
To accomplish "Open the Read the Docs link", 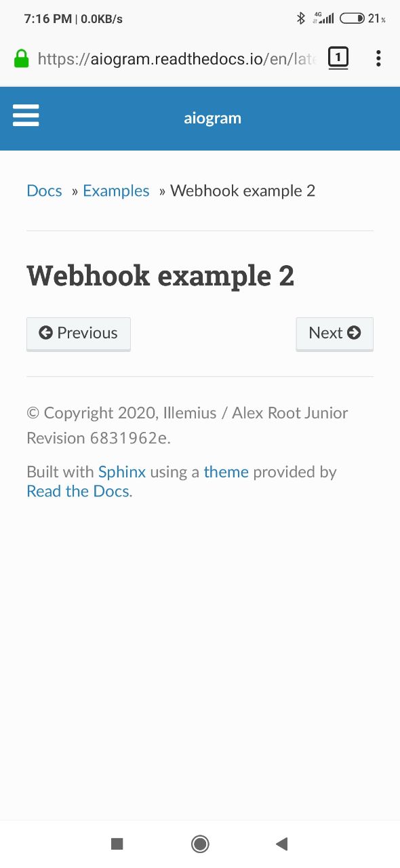I will [x=78, y=491].
